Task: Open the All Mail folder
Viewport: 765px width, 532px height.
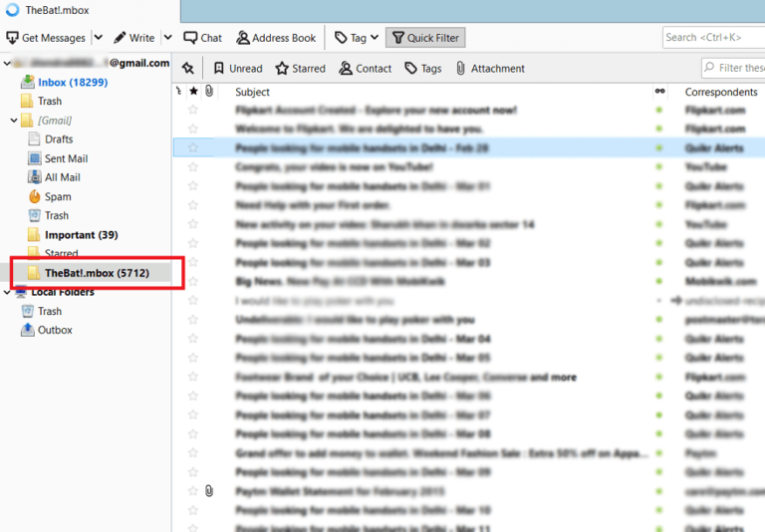Action: coord(63,177)
